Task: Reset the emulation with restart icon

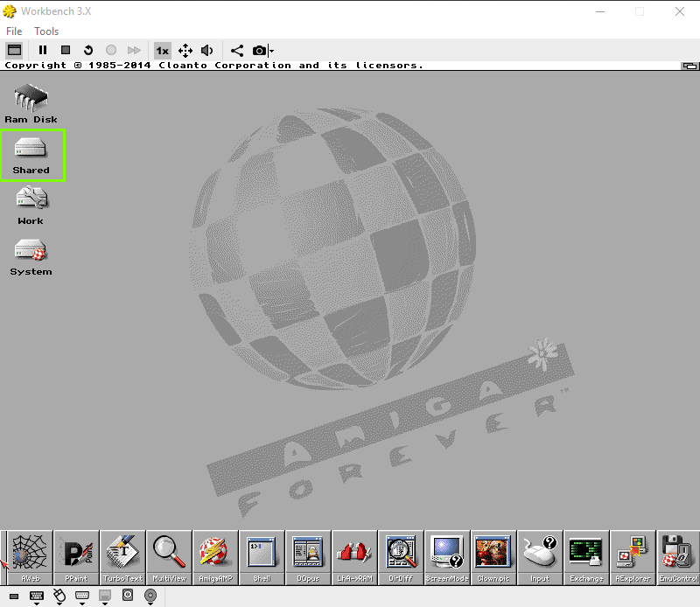Action: click(88, 50)
